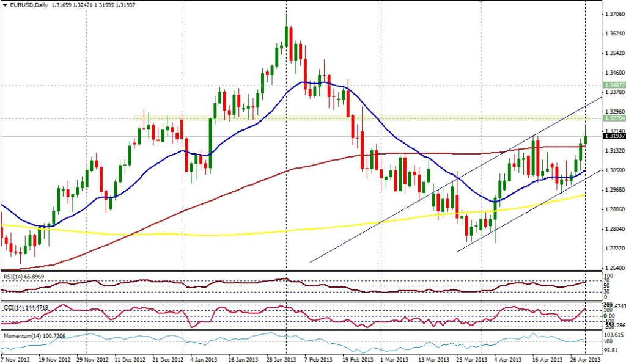Click the green 1.34077 price level tag
Screen dimensions: 626x364
coord(613,85)
